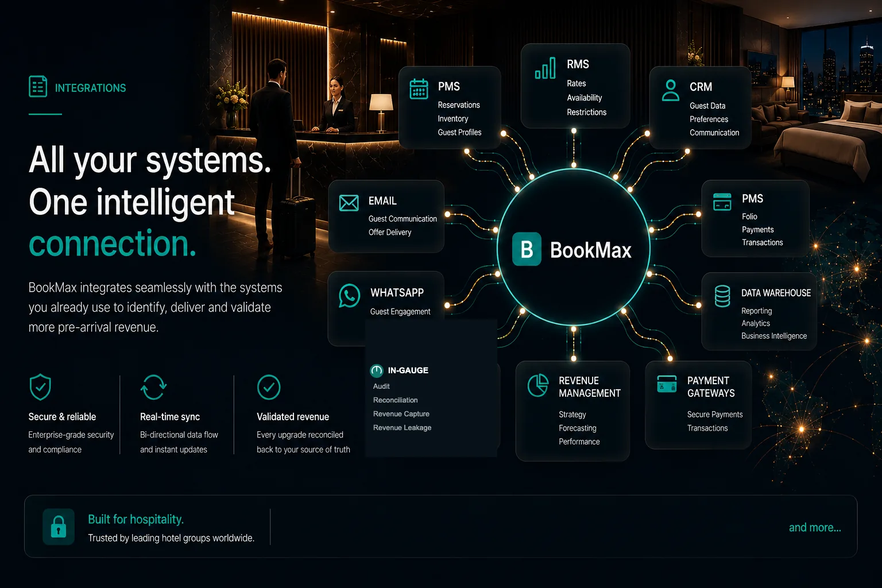882x588 pixels.
Task: Click "Guest Data" under CRM
Action: (707, 106)
